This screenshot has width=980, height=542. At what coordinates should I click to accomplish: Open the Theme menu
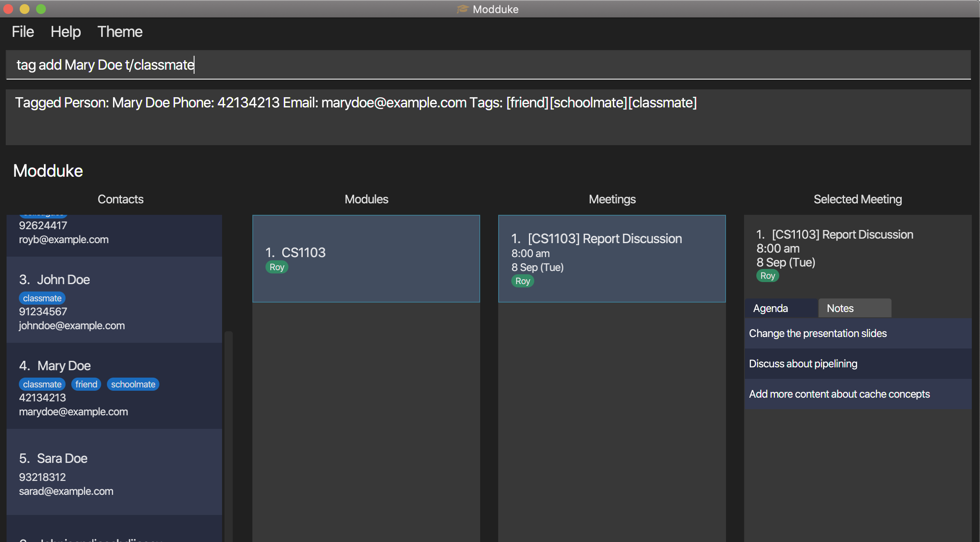point(120,32)
